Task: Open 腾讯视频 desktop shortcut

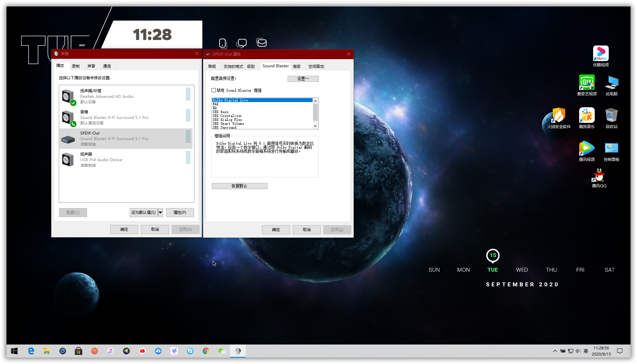Action: pyautogui.click(x=587, y=151)
